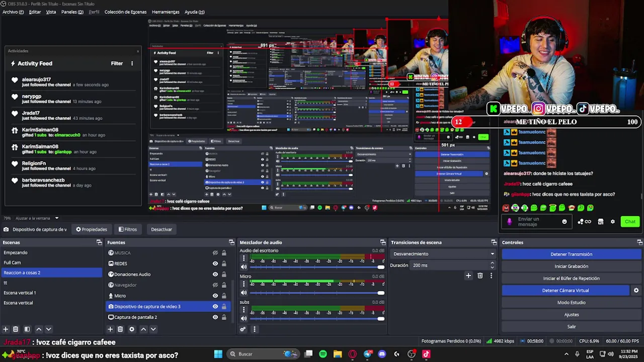Click Iniciar Grabación button
The height and width of the screenshot is (362, 644).
coord(571,266)
